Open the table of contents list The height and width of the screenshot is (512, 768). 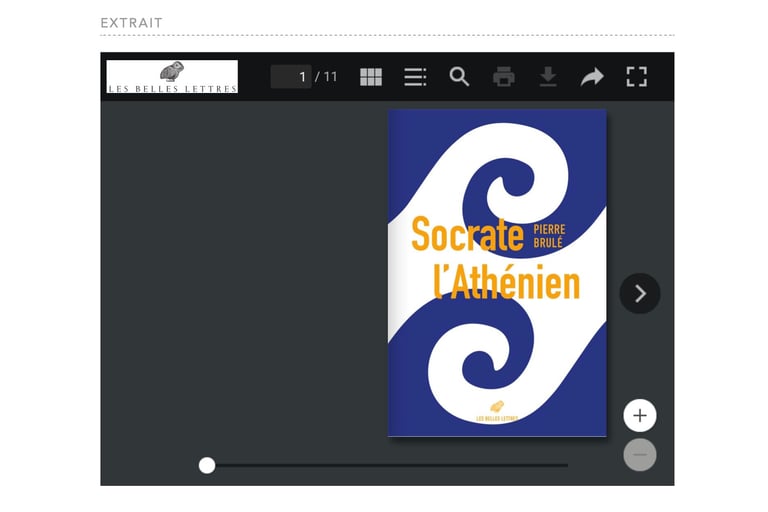(x=415, y=77)
